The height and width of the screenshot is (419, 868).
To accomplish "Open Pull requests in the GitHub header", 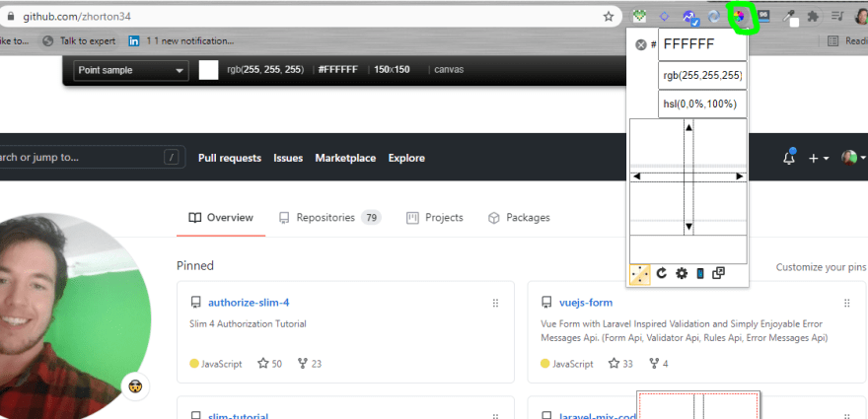I will tap(230, 158).
